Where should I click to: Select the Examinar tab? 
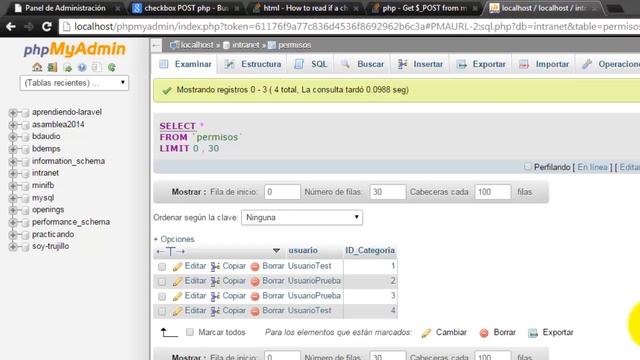pos(185,64)
